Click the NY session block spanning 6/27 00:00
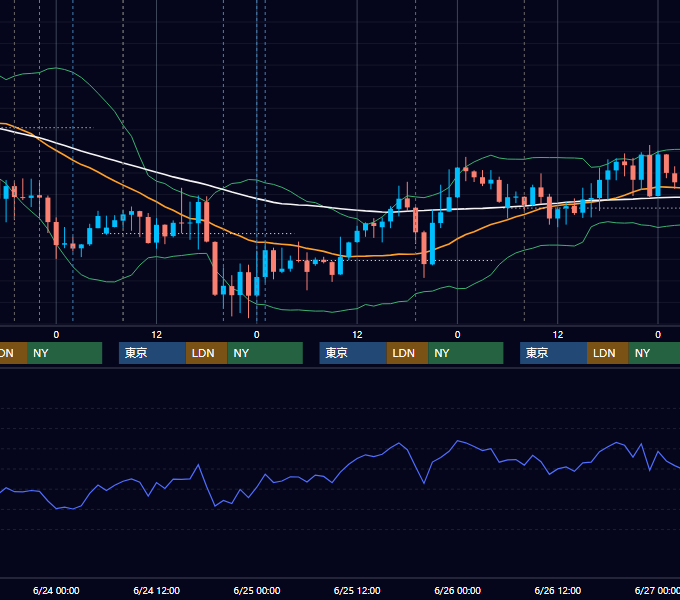 [x=654, y=353]
